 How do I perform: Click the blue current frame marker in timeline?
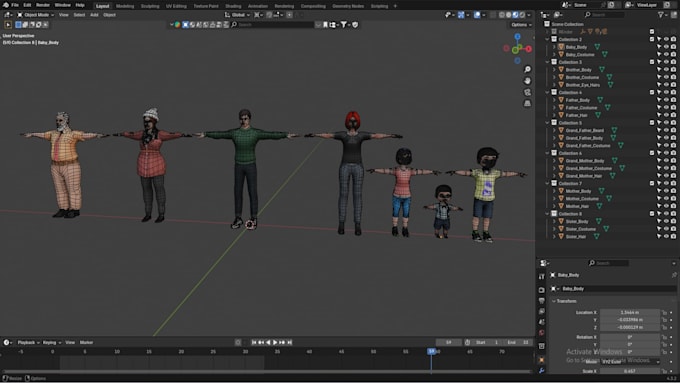(431, 351)
